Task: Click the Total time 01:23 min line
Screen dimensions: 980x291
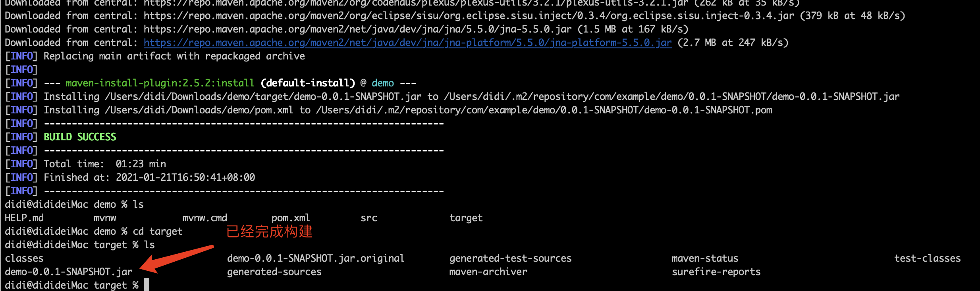Action: click(x=105, y=164)
